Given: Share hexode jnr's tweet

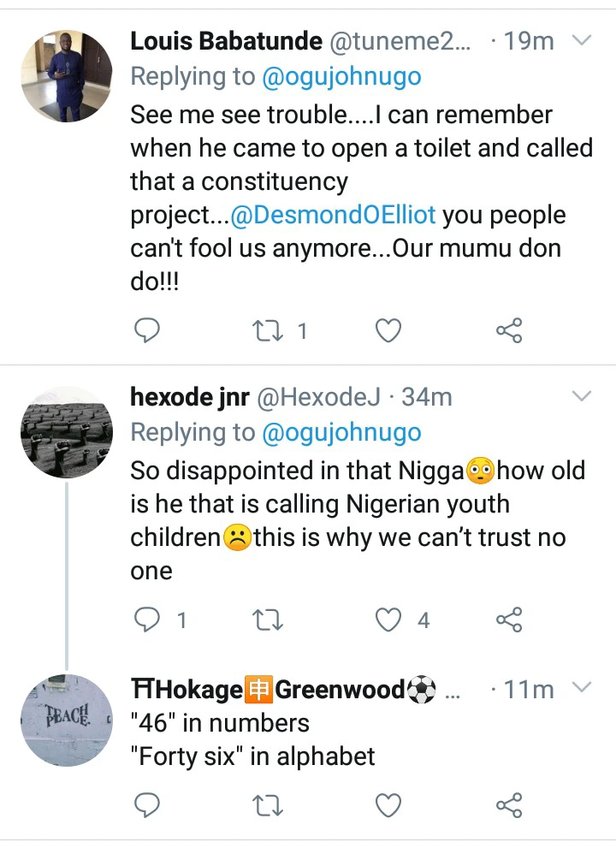Looking at the screenshot, I should 509,620.
